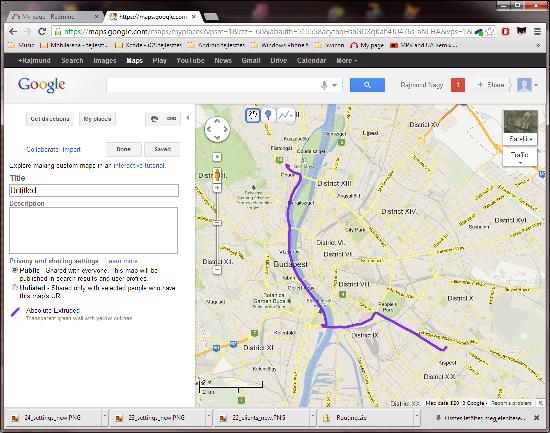Open the first bookmarks bar folder
Image resolution: width=550 pixels, height=433 pixels.
(21, 45)
